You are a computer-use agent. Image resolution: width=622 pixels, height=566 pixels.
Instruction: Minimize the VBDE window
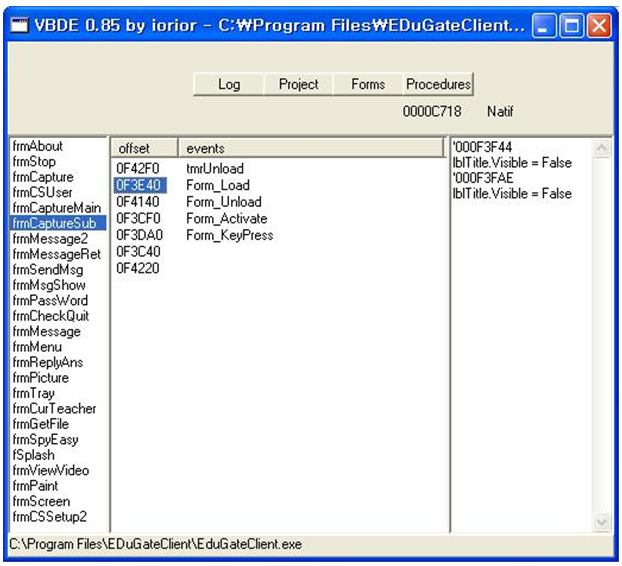(x=543, y=25)
